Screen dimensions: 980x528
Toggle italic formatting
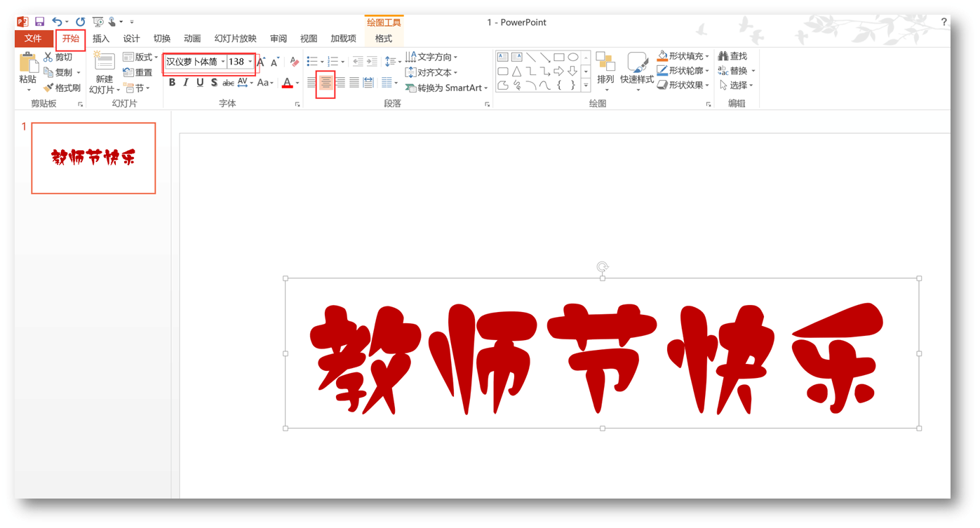(184, 82)
